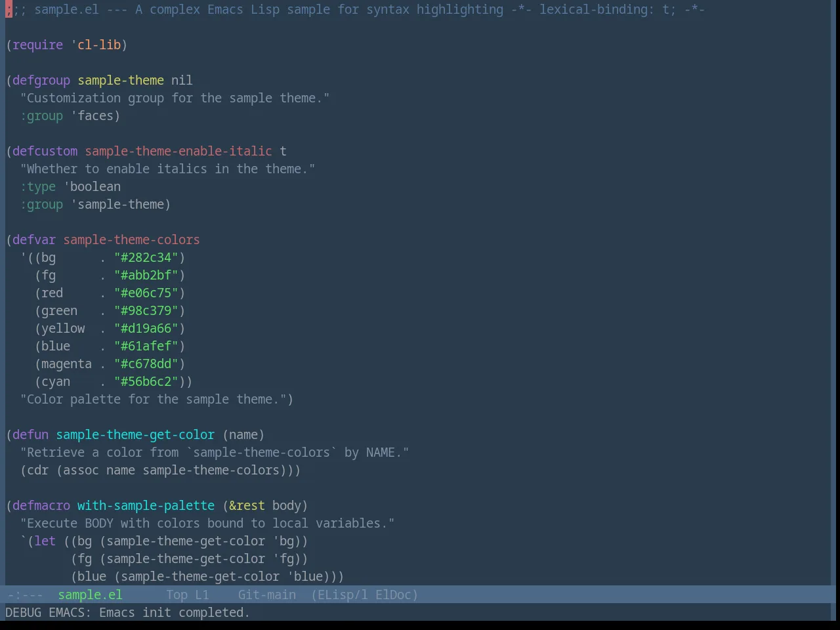This screenshot has height=630, width=840.
Task: Click the require keyword
Action: [x=38, y=45]
